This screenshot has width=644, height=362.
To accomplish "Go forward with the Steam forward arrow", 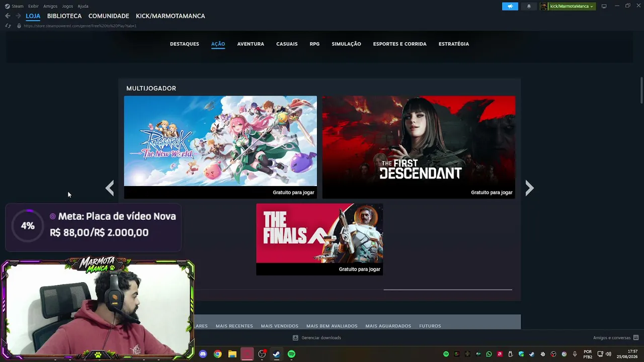I will [18, 16].
